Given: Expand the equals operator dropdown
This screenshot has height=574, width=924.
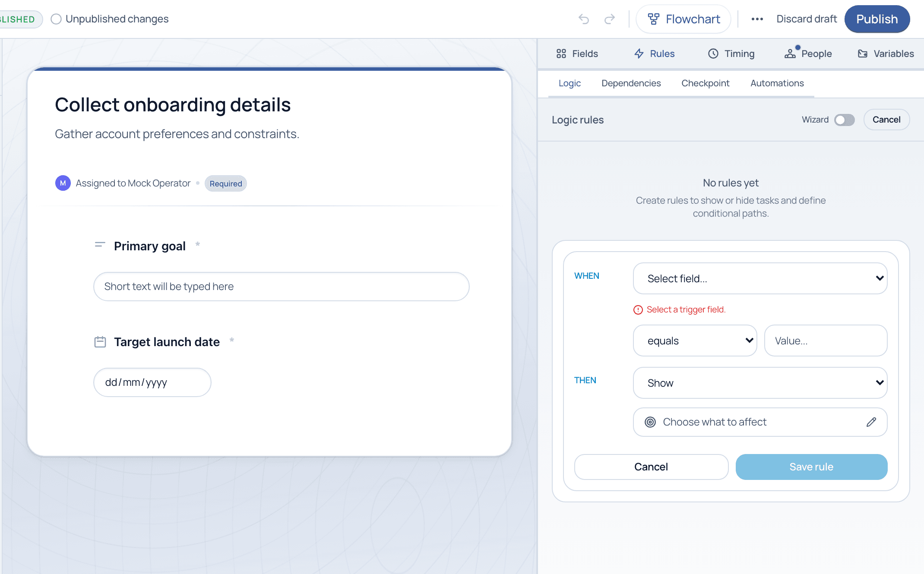Looking at the screenshot, I should coord(695,341).
